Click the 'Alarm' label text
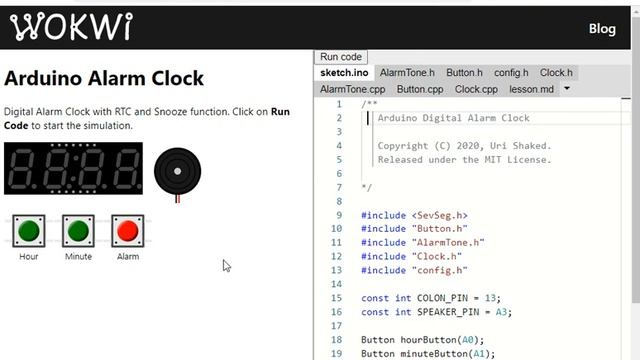This screenshot has height=360, width=640. click(128, 256)
